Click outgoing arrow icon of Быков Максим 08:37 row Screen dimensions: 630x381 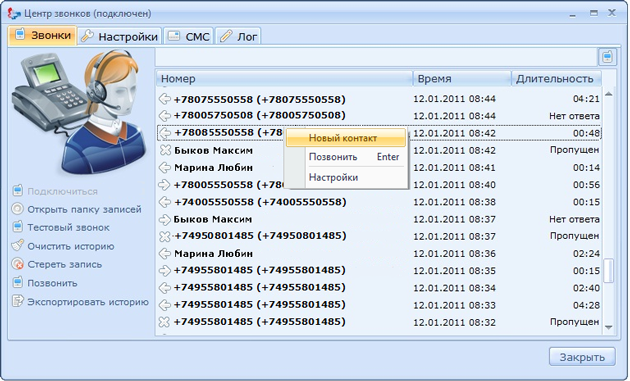165,219
